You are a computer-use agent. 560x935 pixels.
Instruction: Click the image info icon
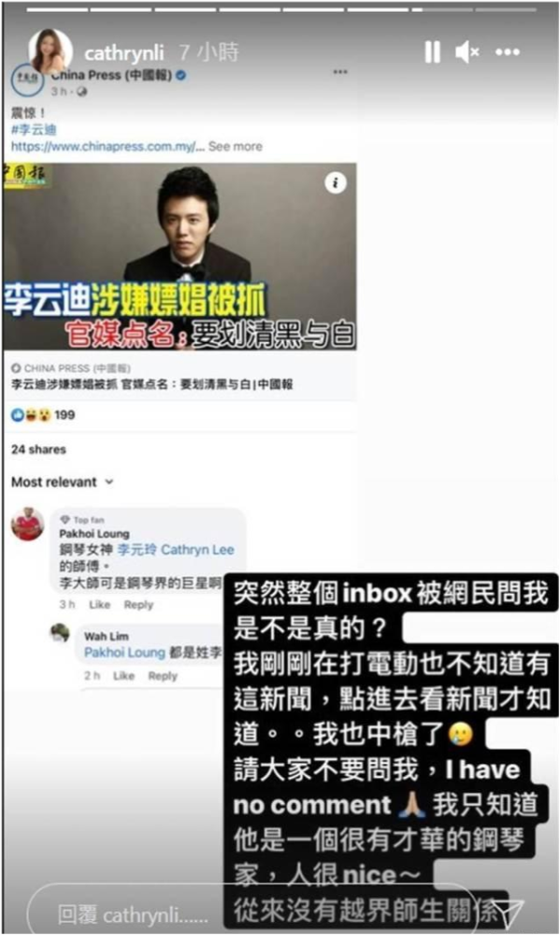click(x=336, y=182)
